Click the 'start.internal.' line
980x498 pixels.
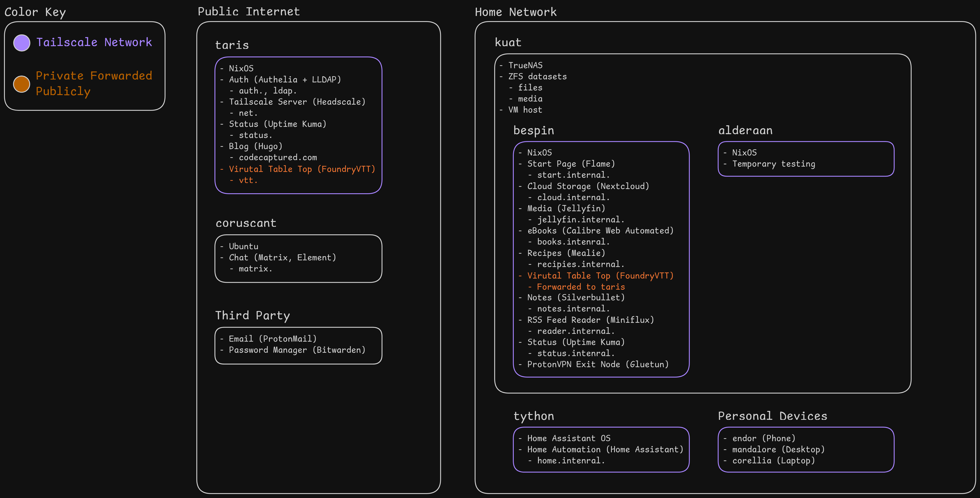(x=573, y=175)
